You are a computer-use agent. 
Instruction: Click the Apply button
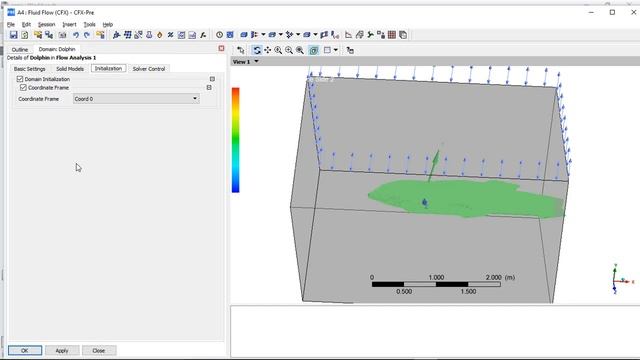pos(62,351)
